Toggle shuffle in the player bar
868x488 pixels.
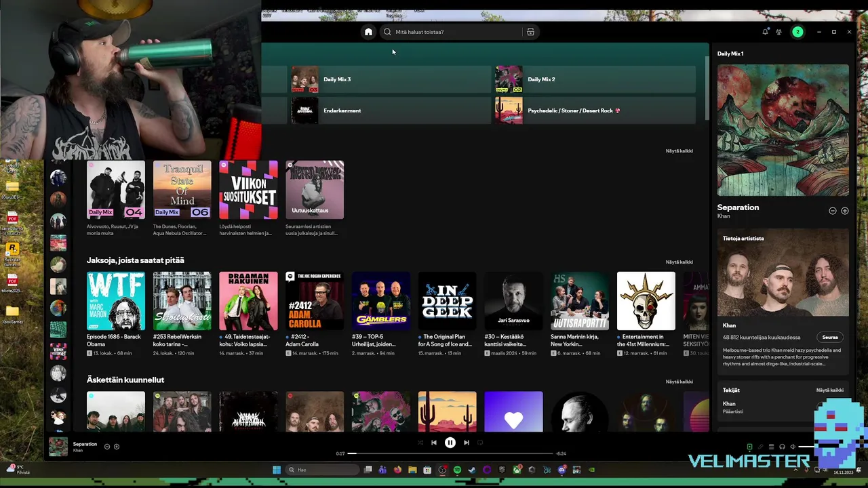click(420, 443)
